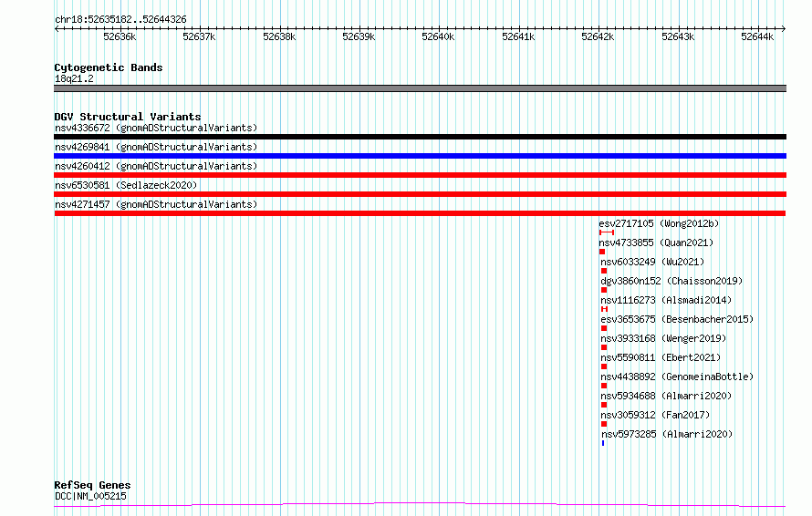Click the 52637k ruler tick label
Image resolution: width=812 pixels, height=516 pixels.
[200, 36]
